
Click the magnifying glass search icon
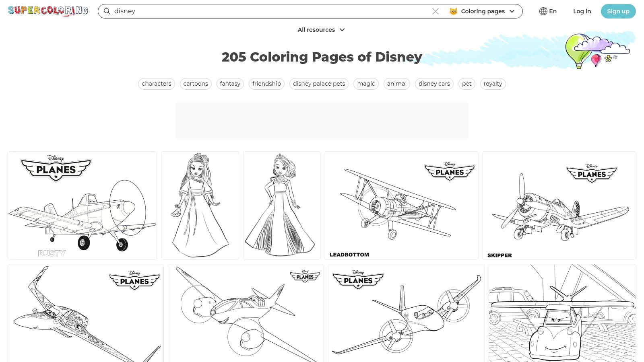click(x=107, y=11)
